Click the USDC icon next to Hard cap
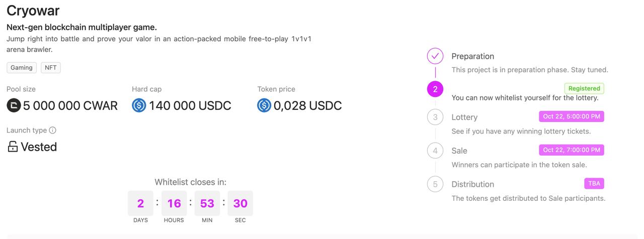 (x=139, y=105)
